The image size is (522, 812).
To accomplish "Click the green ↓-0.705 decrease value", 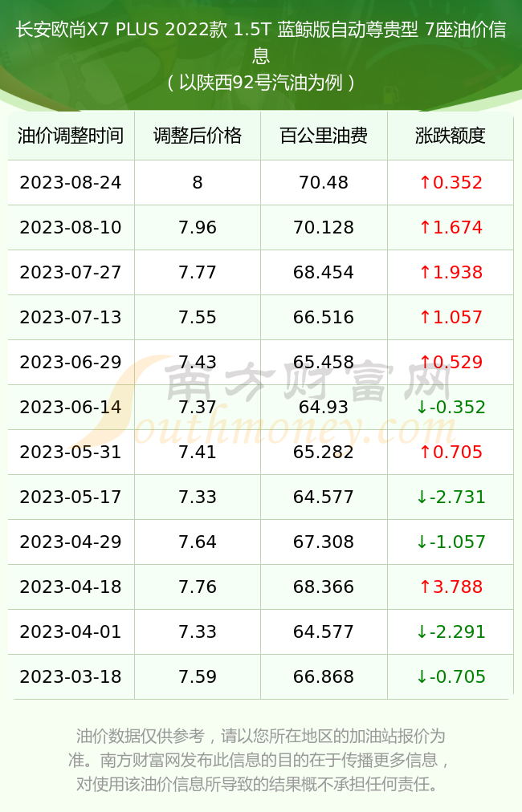I will 451,677.
